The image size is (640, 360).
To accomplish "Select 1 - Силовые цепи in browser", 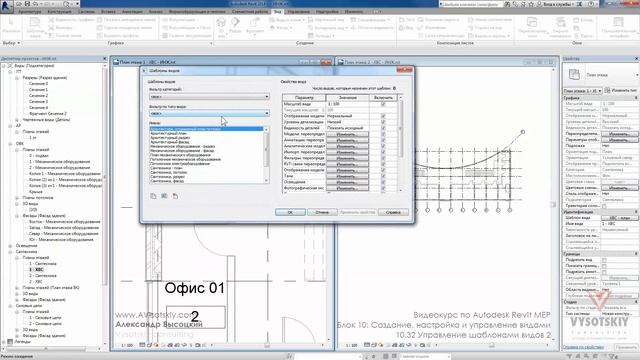I will [45, 318].
